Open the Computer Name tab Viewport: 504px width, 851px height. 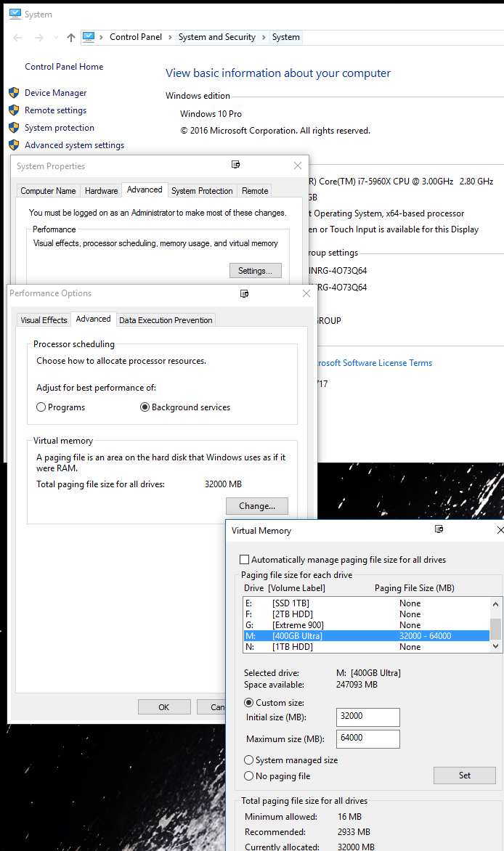coord(48,191)
